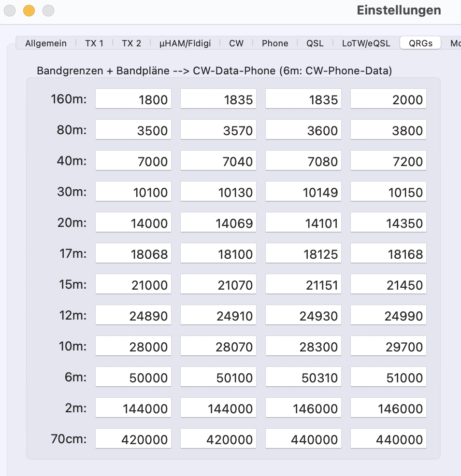Edit the 80m field showing 3570
The height and width of the screenshot is (476, 461).
click(x=218, y=130)
